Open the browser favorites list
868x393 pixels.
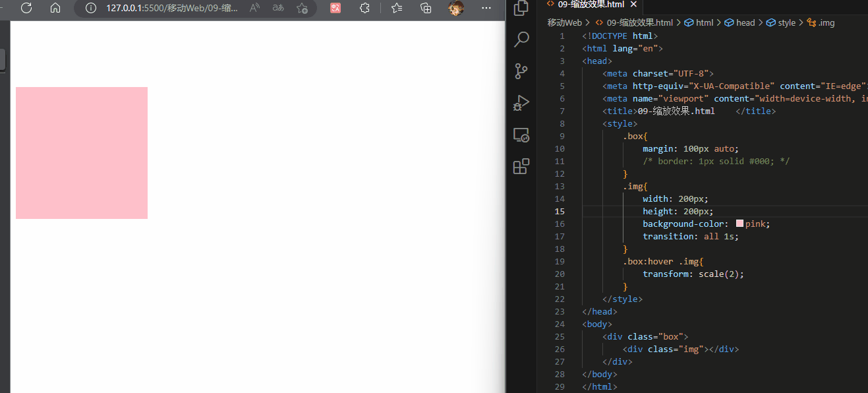[x=397, y=8]
